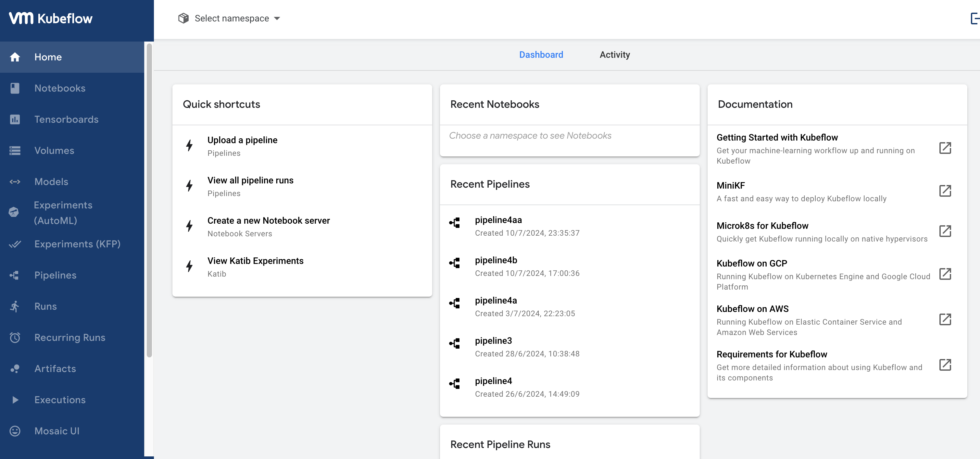
Task: Navigate to Experiments (AutoML)
Action: click(72, 213)
